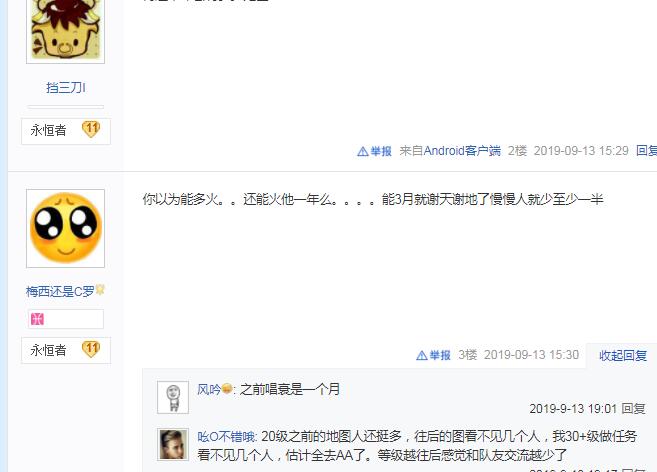Click the emoji badge next to 风吟
Image resolution: width=657 pixels, height=472 pixels.
(x=227, y=389)
